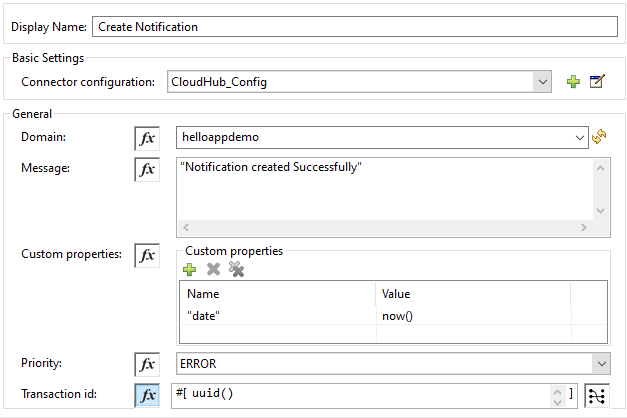Open the Transaction id expression mapper
627x418 pixels.
tap(598, 394)
